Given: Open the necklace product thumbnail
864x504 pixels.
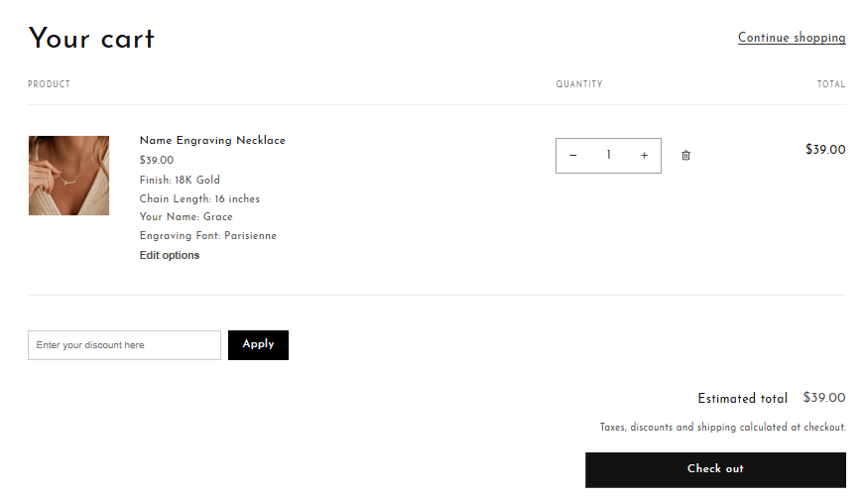Looking at the screenshot, I should pos(68,176).
